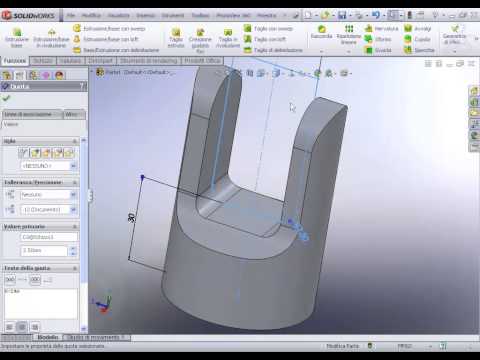
Task: Open the Nessuno tolerance type dropdown
Action: click(49, 194)
